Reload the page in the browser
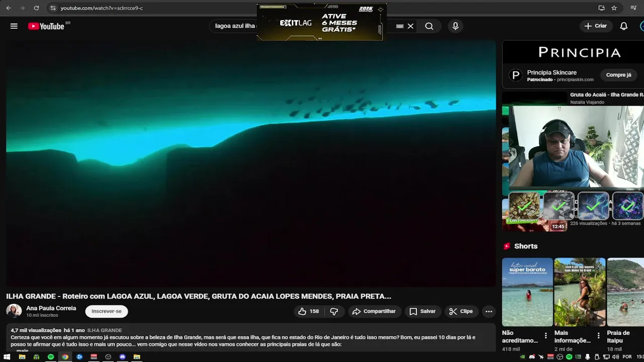This screenshot has height=362, width=644. click(x=36, y=8)
